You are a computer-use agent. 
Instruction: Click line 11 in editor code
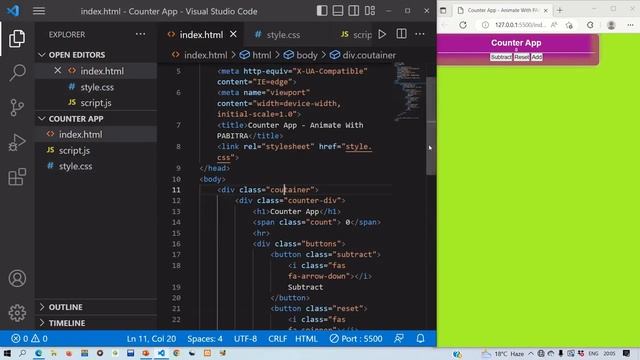268,190
